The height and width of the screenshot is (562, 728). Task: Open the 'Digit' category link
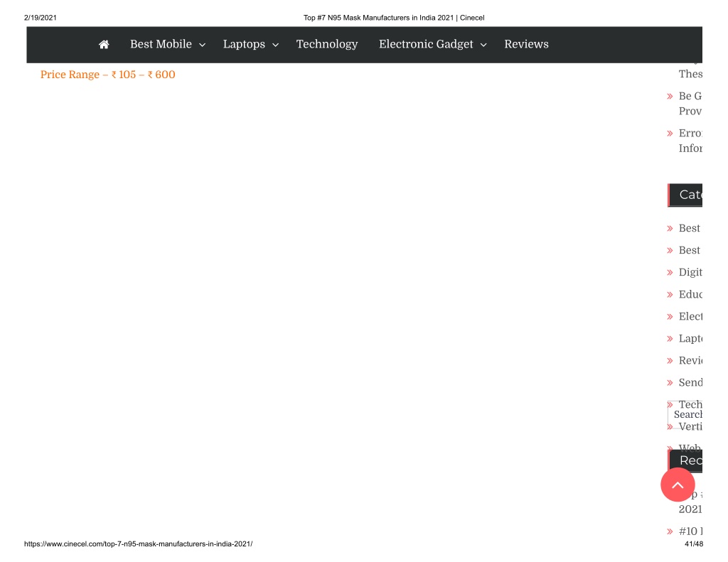690,272
